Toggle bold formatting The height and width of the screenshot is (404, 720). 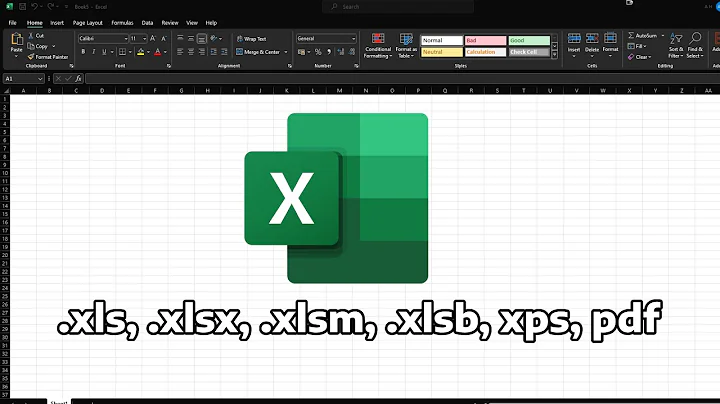[x=83, y=52]
